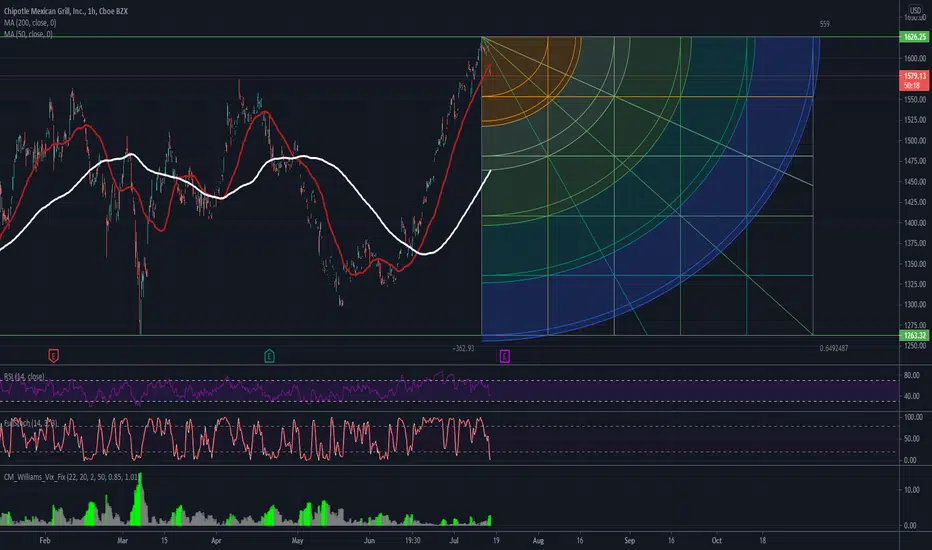The height and width of the screenshot is (550, 932).
Task: Click the 10.00 level on the Vix Fix scale
Action: tap(912, 490)
